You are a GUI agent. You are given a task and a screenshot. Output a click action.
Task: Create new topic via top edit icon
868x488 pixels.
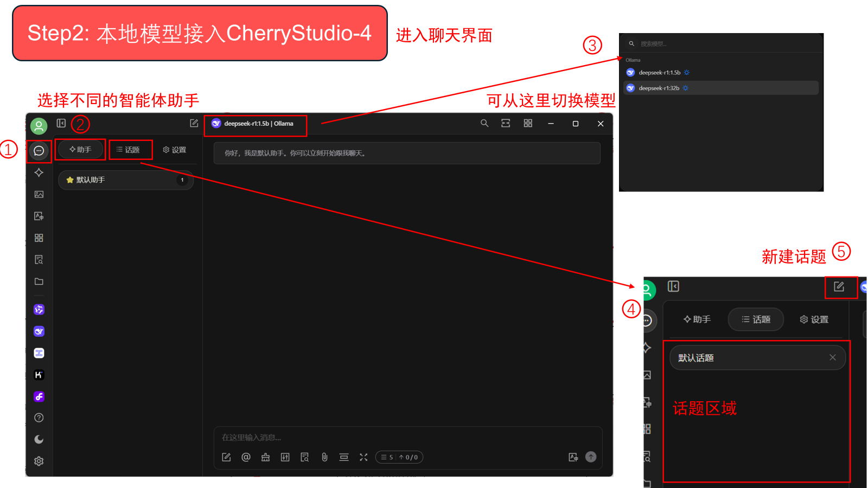[x=194, y=124]
